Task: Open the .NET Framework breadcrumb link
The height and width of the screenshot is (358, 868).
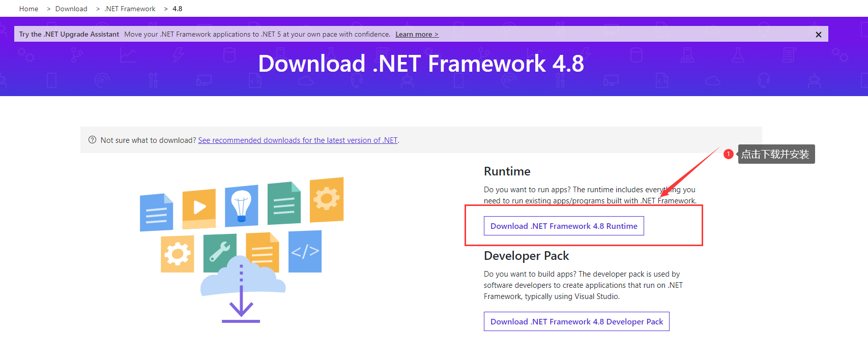Action: coord(130,9)
